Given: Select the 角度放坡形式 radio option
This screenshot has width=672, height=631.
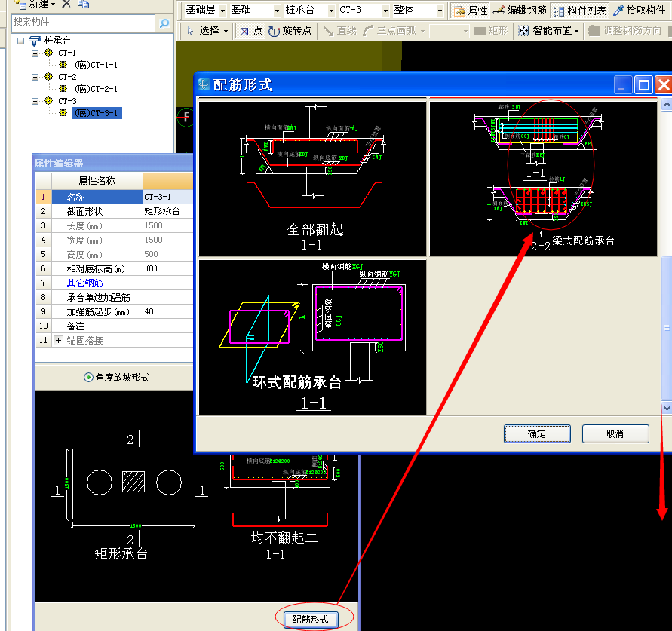Looking at the screenshot, I should (88, 378).
